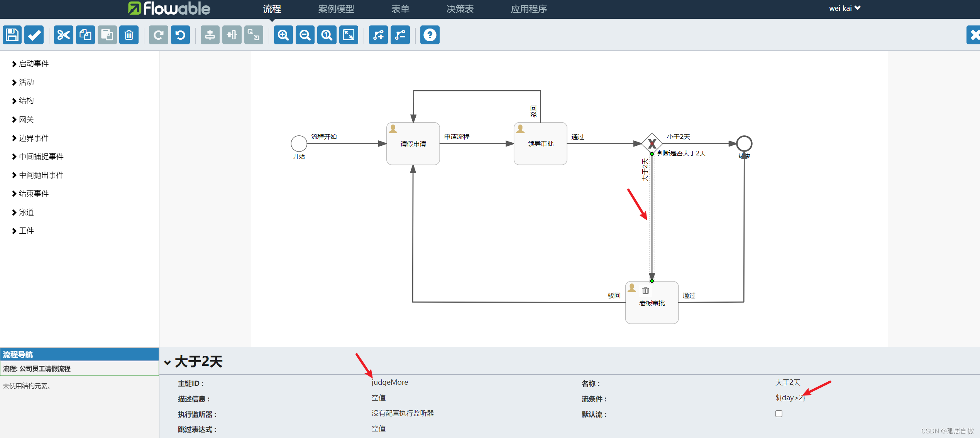Open the 决策表 tab
Image resolution: width=980 pixels, height=438 pixels.
(x=460, y=9)
